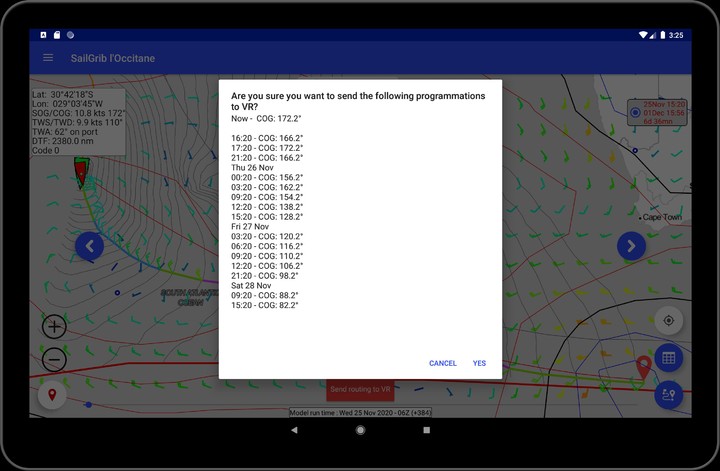
Task: Select the '03:20 - COG: 162.2°' line
Action: click(267, 187)
